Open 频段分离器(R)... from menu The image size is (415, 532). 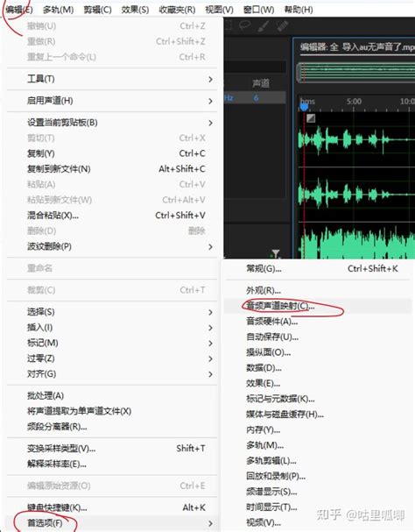[x=112, y=427]
